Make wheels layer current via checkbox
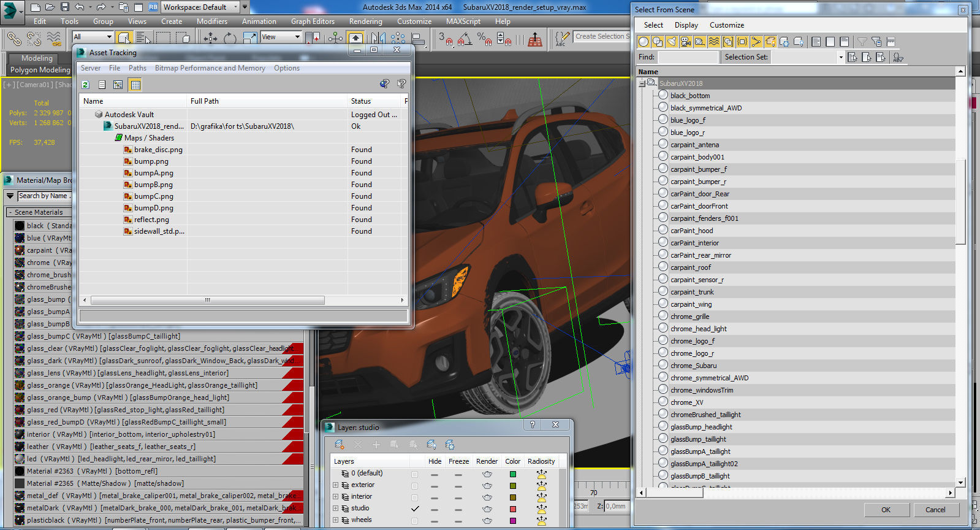 click(415, 521)
